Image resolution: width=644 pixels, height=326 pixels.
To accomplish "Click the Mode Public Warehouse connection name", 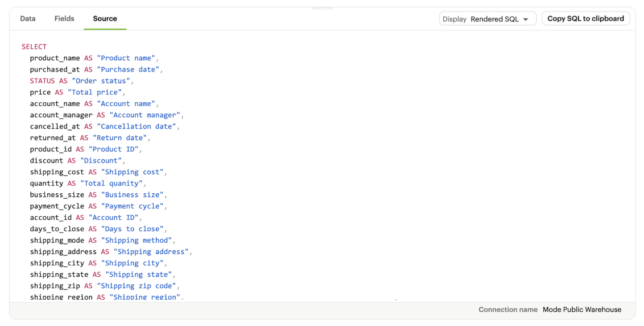I will tap(582, 309).
